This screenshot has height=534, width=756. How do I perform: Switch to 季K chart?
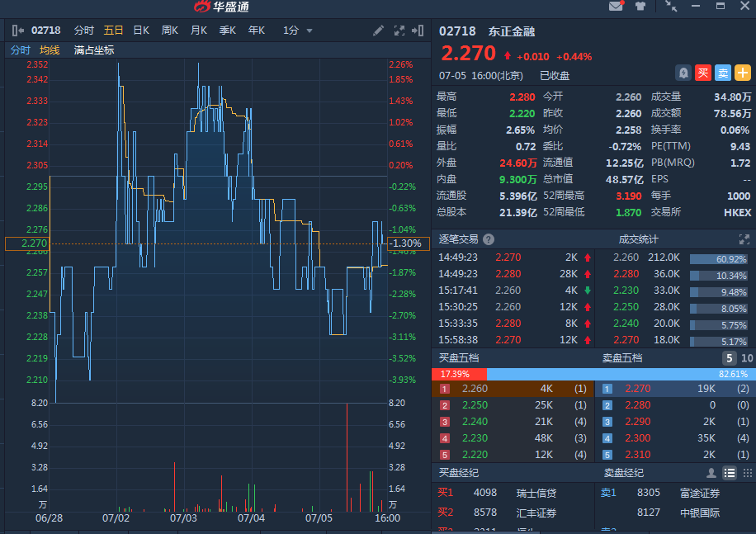[228, 31]
